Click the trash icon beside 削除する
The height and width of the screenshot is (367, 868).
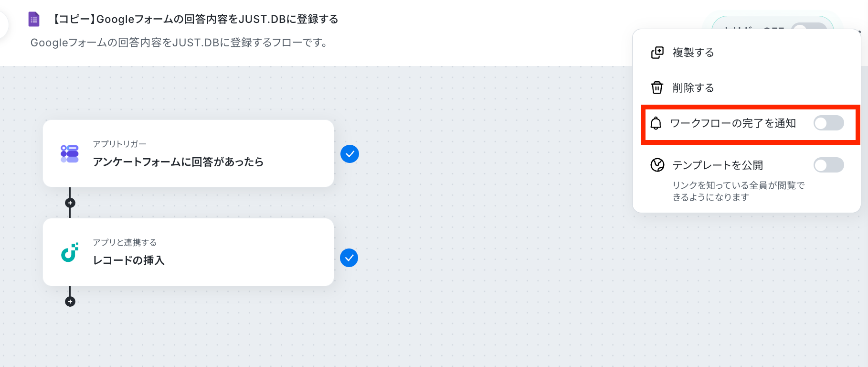tap(657, 88)
